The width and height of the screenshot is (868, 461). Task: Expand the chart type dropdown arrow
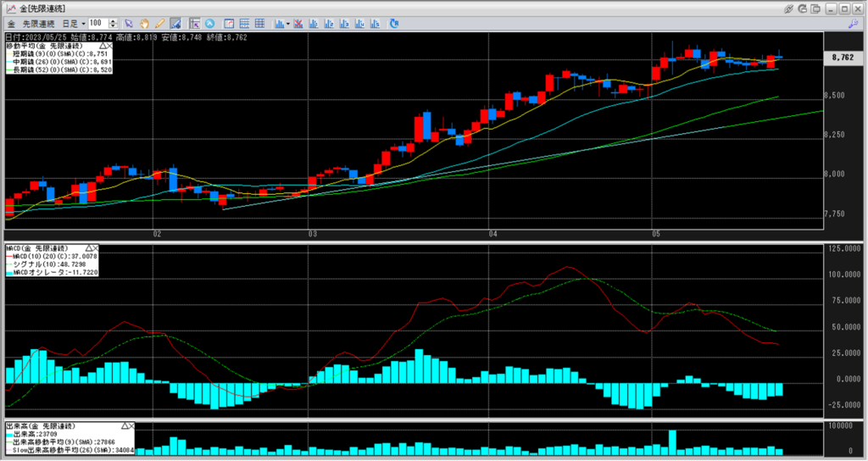click(288, 23)
